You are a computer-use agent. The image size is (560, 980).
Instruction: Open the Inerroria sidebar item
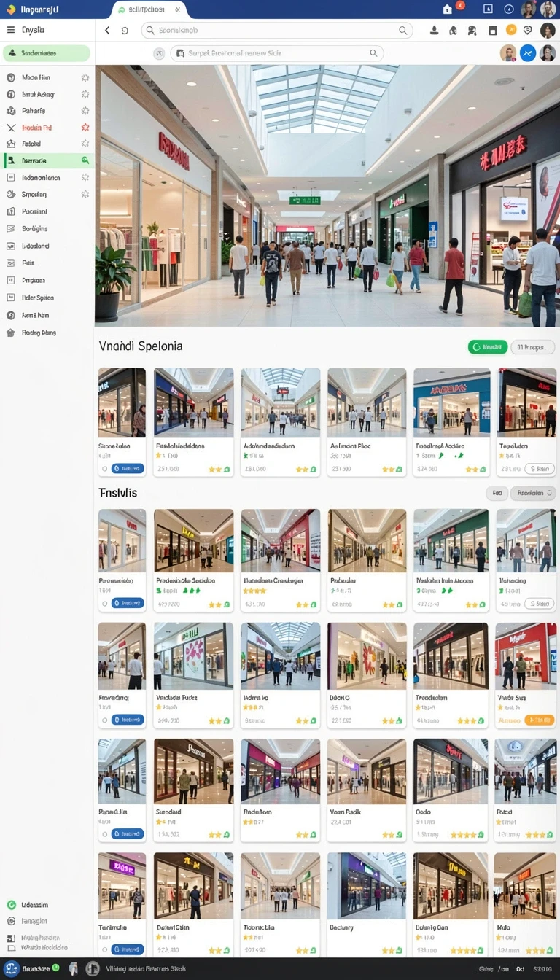click(x=47, y=160)
